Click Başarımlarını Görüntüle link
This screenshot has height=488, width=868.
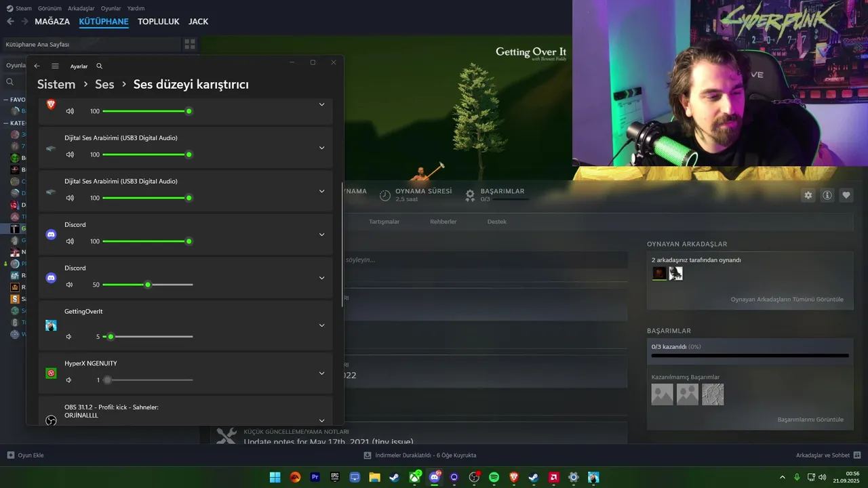pyautogui.click(x=810, y=420)
